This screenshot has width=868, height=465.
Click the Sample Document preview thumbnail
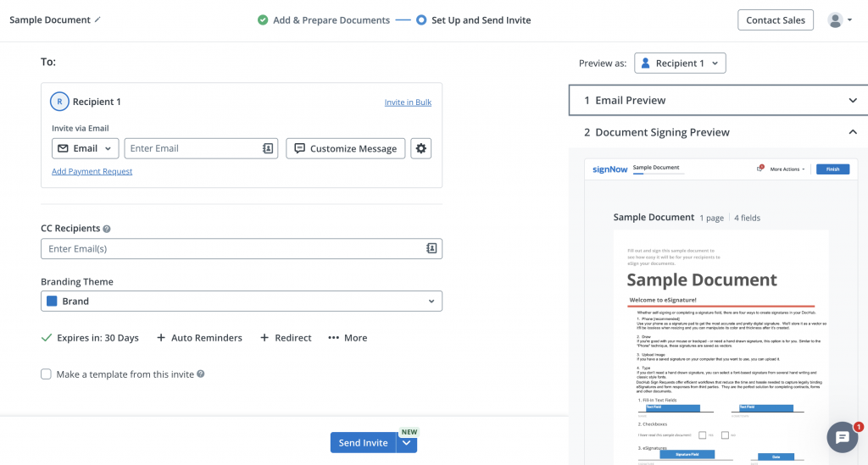point(721,347)
